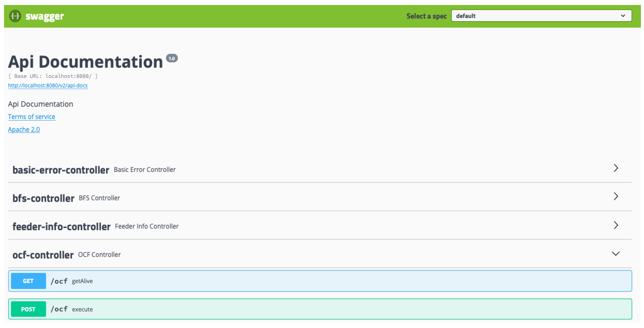Click the Swagger logo icon
The image size is (644, 328).
click(15, 16)
